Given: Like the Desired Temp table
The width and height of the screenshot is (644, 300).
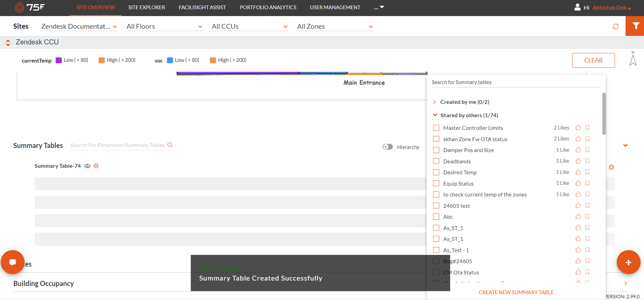Looking at the screenshot, I should tap(578, 172).
